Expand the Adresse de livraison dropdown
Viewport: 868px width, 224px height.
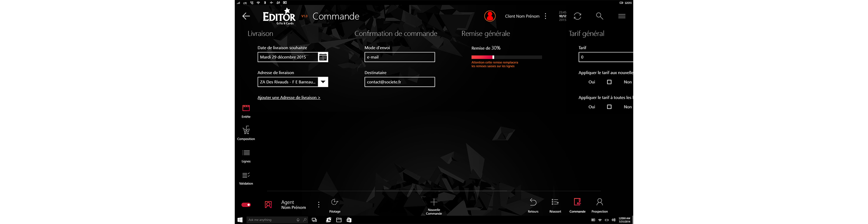click(323, 82)
